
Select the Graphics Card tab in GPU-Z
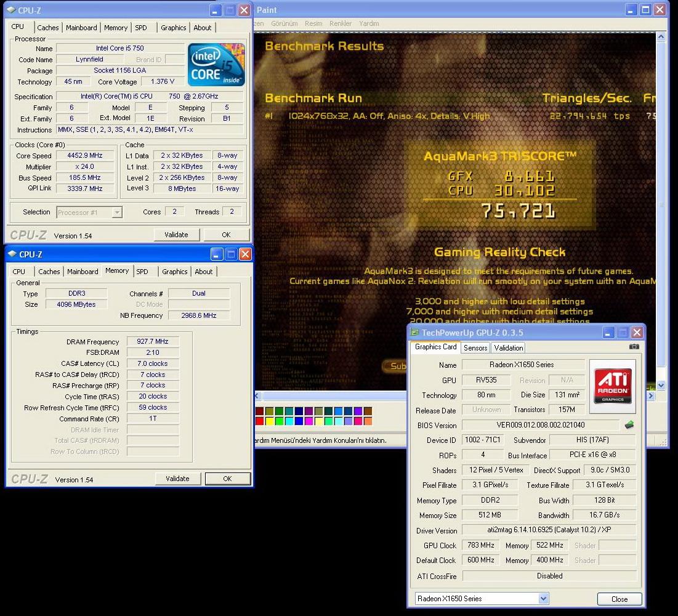coord(436,347)
